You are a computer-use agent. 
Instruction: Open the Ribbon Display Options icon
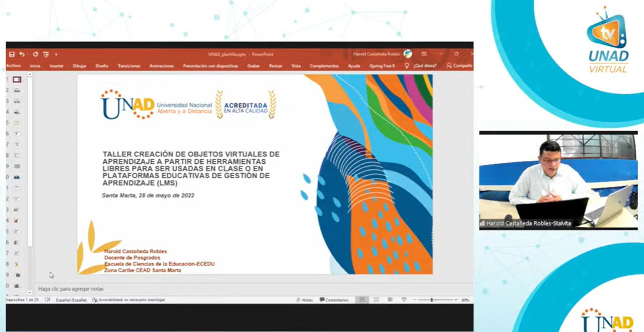[x=424, y=54]
